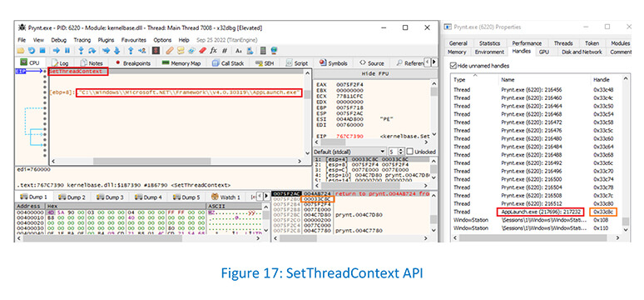
Task: Click the Step over icon
Action: [92, 51]
